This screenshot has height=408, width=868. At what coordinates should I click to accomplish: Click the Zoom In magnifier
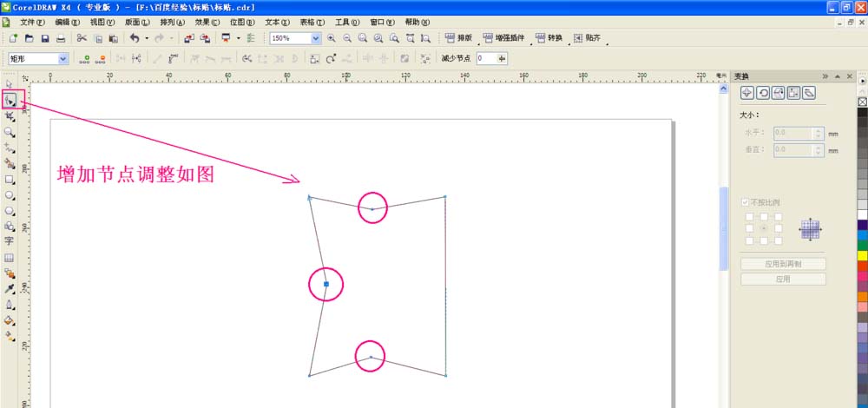331,38
